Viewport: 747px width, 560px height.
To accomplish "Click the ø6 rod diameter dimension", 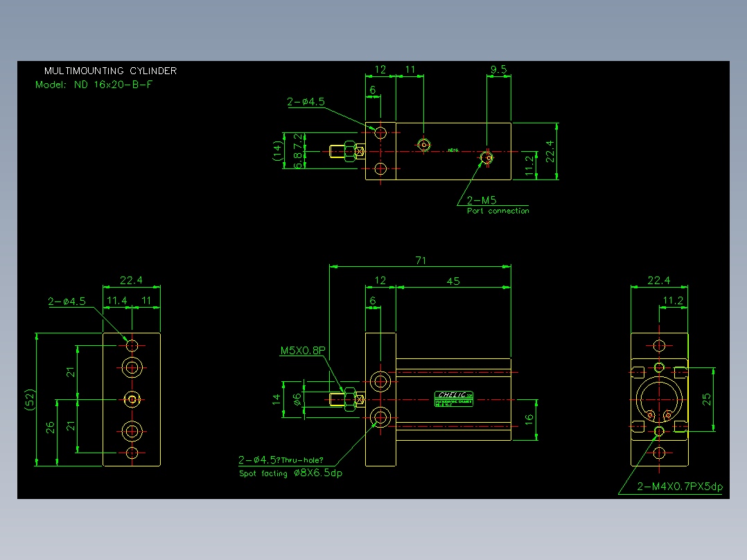I will tap(297, 399).
